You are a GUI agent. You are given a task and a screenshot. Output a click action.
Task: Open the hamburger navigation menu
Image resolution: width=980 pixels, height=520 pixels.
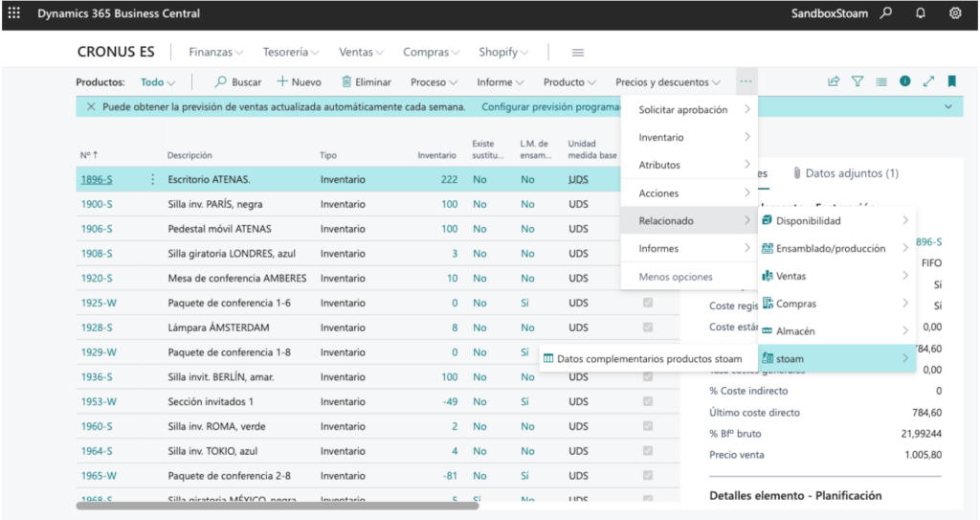pyautogui.click(x=577, y=52)
